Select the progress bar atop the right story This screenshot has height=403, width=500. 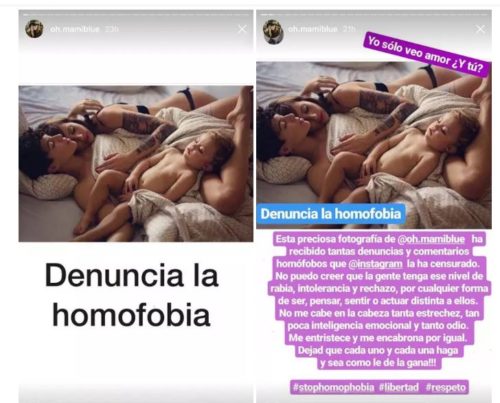coord(374,15)
